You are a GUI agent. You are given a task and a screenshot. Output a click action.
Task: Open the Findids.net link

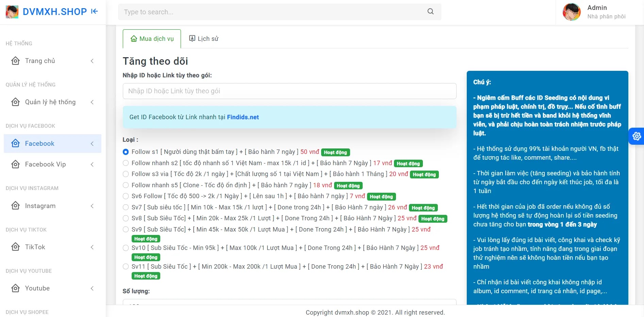(243, 117)
